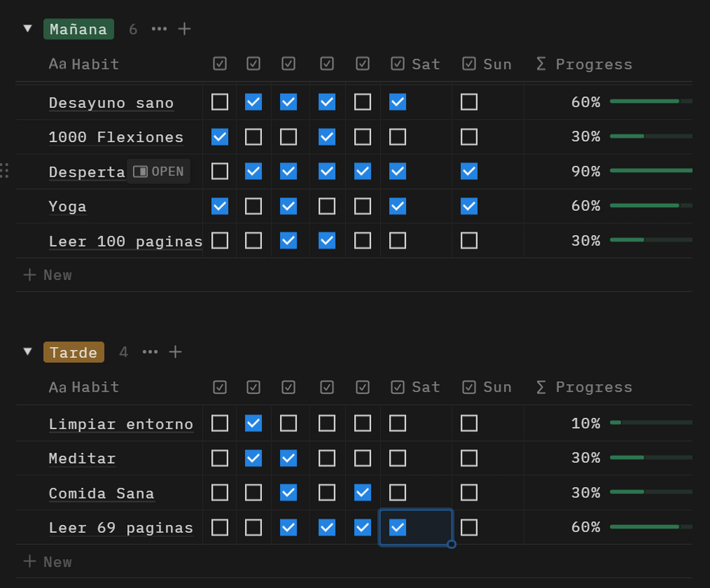The height and width of the screenshot is (588, 710).
Task: Check the Sat checkbox for Meditar
Action: (398, 458)
